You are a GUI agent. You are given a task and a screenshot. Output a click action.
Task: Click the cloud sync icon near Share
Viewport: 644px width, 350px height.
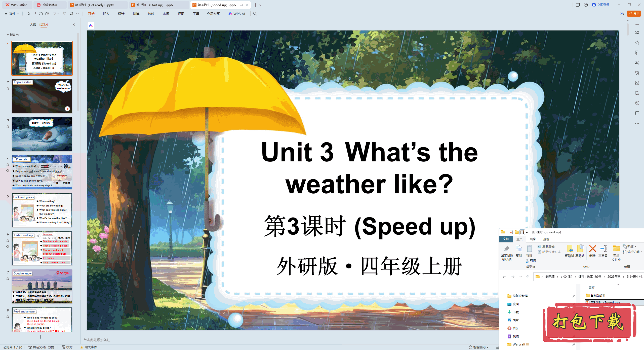pyautogui.click(x=622, y=14)
